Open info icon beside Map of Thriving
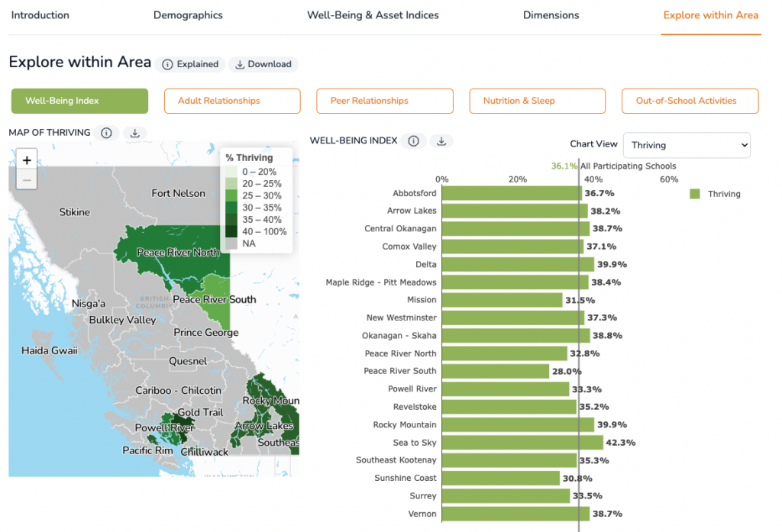This screenshot has width=782, height=532. tap(106, 133)
